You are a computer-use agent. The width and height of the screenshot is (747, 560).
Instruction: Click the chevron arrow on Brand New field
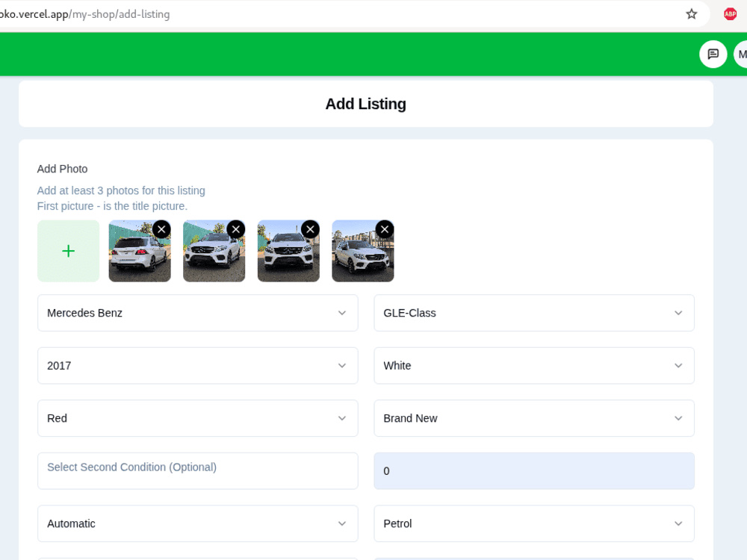(x=678, y=418)
